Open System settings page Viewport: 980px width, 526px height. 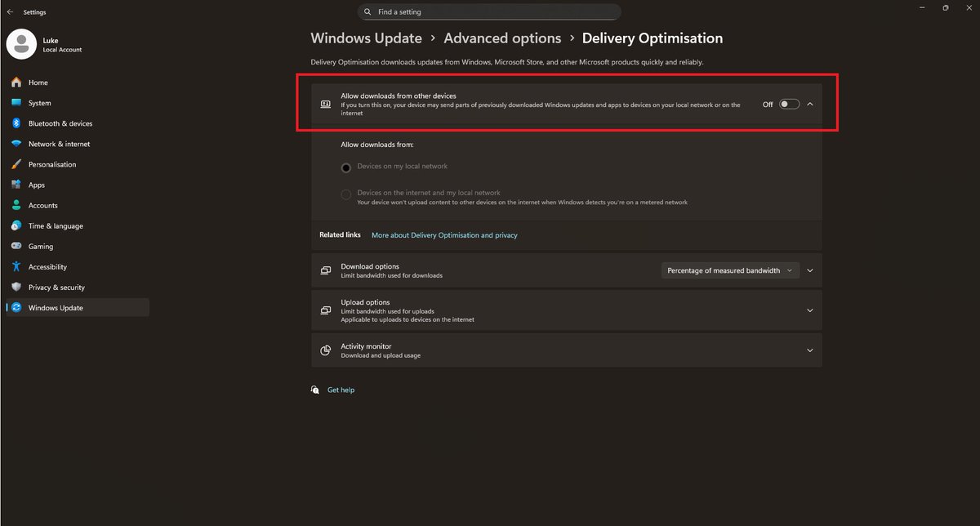point(77,103)
